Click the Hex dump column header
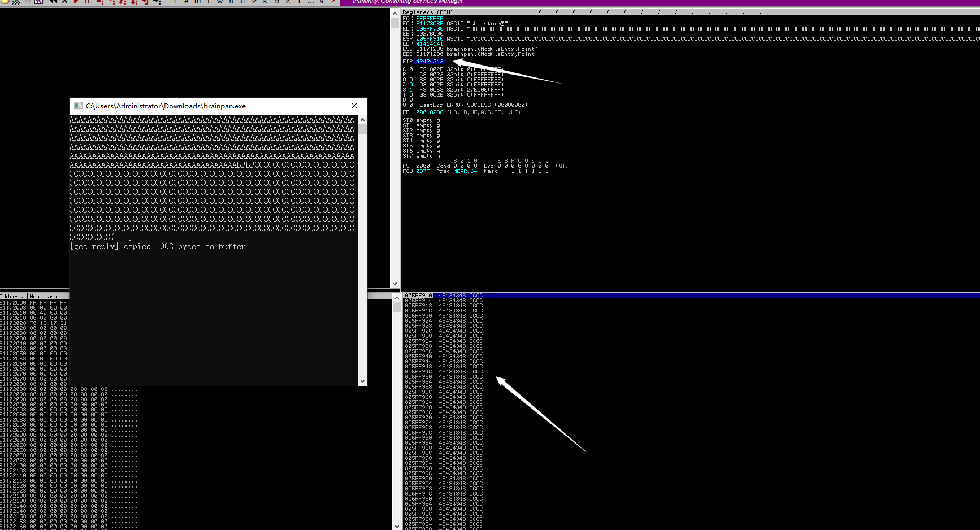The width and height of the screenshot is (980, 530). point(49,296)
